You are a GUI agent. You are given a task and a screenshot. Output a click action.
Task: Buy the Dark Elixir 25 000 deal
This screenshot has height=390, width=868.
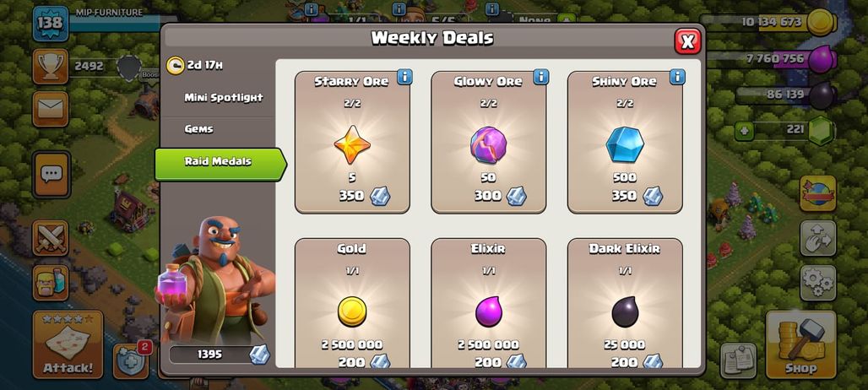625,303
